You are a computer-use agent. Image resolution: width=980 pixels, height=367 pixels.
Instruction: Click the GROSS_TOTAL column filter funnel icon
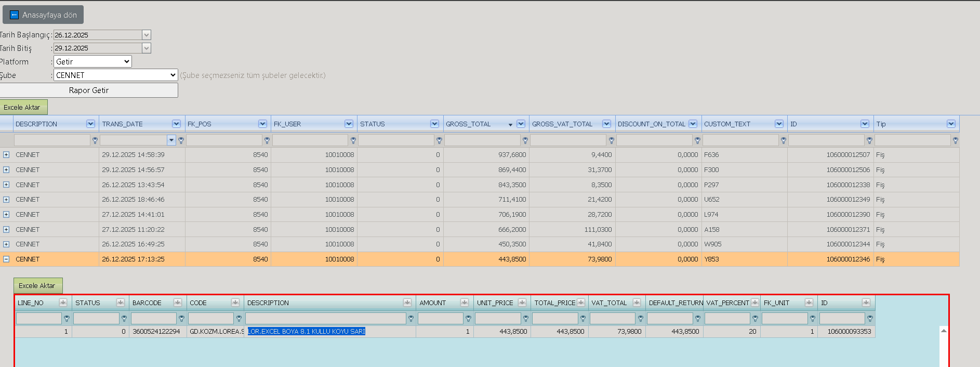pos(525,140)
